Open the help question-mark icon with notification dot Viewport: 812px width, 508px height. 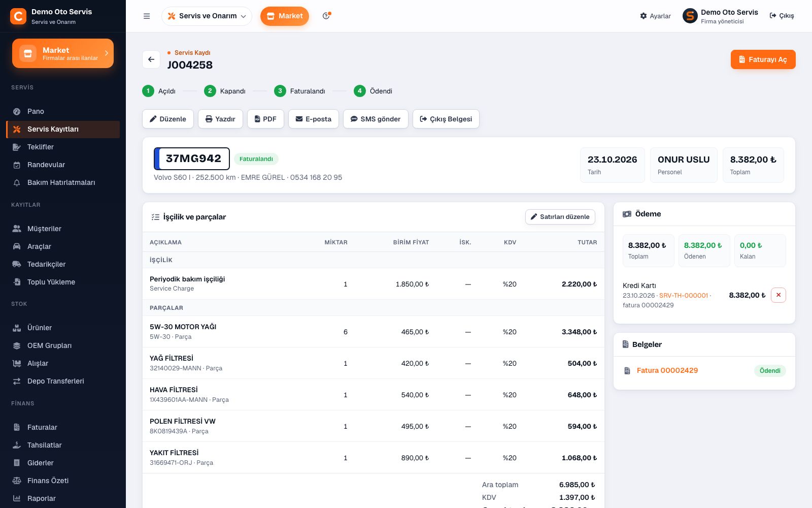point(326,16)
